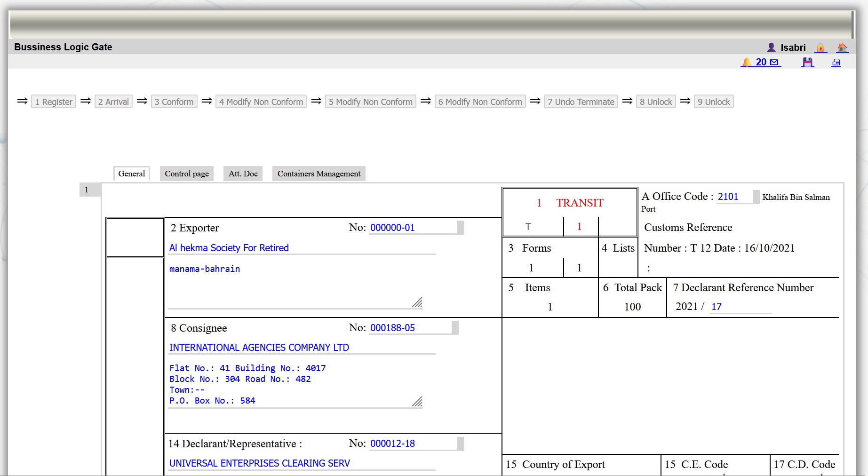Open the lookup box beside Exporter number

click(x=460, y=228)
